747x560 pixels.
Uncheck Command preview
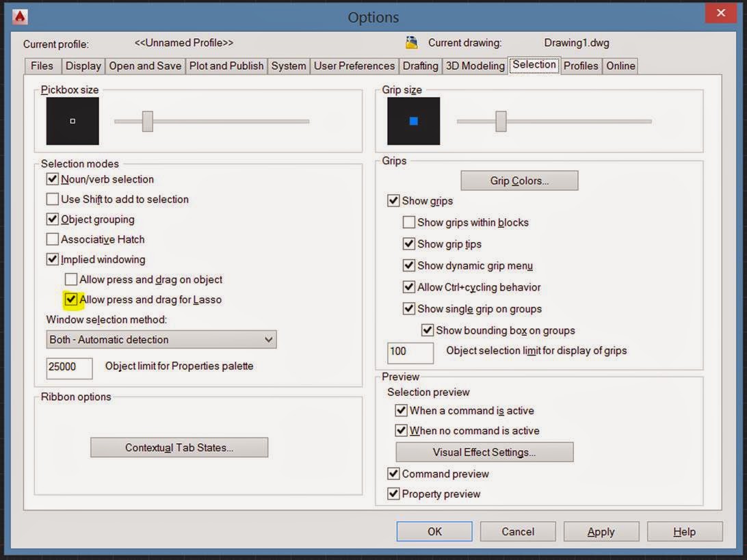(x=393, y=473)
